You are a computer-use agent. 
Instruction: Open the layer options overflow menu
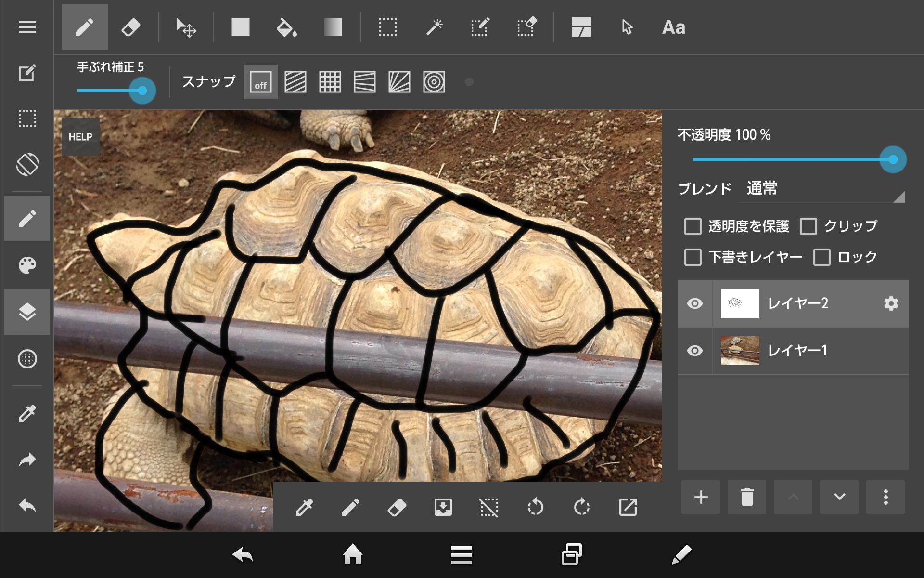tap(885, 497)
